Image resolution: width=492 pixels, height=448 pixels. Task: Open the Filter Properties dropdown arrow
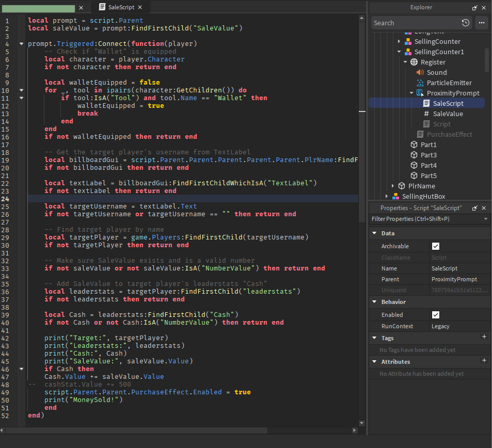[486, 219]
